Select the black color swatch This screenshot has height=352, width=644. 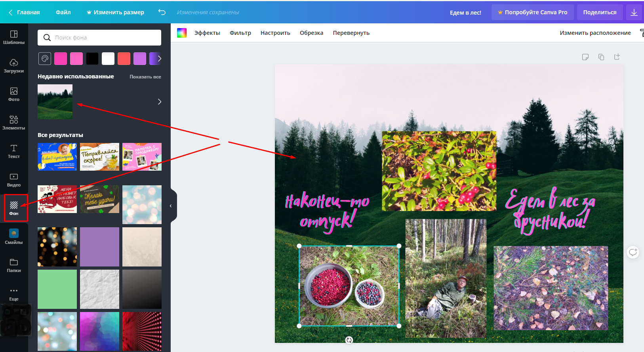92,59
